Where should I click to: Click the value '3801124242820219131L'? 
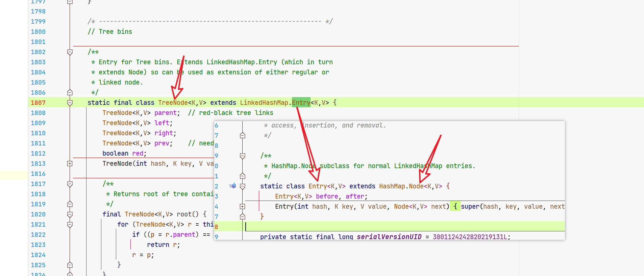point(470,237)
